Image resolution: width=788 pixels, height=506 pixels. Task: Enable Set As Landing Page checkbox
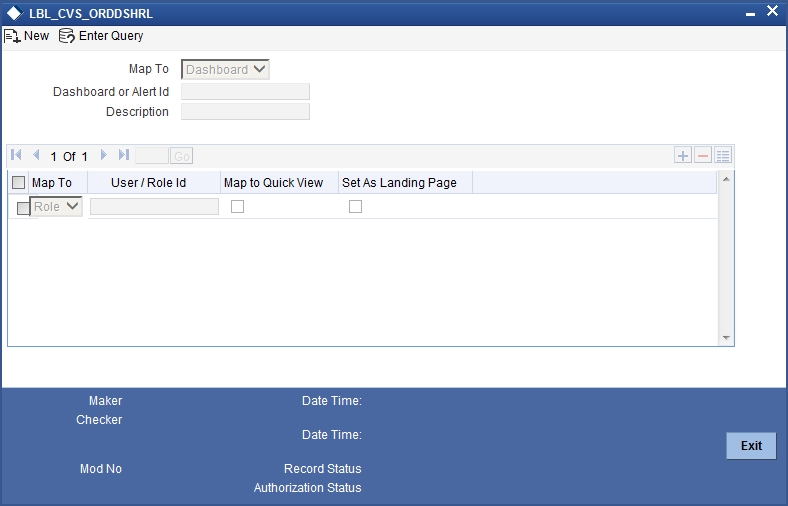click(x=355, y=207)
